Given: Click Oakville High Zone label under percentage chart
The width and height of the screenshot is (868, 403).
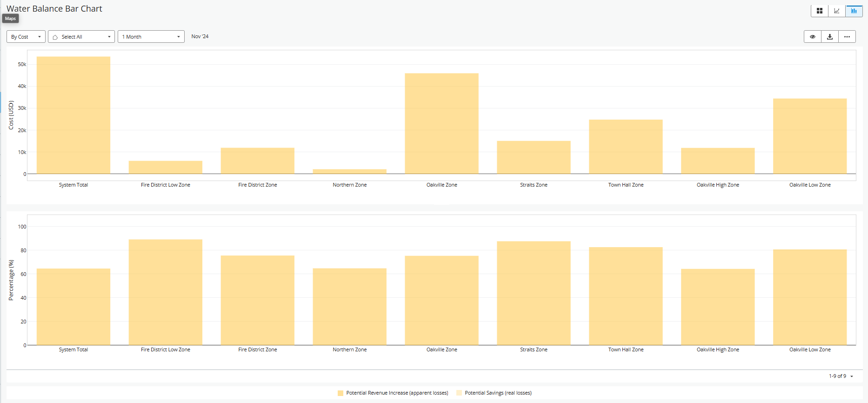Looking at the screenshot, I should tap(718, 349).
